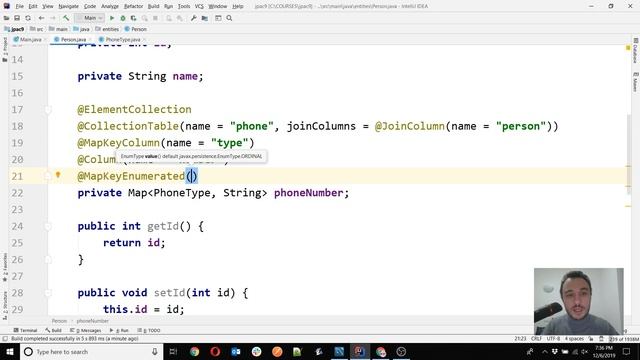Screen dimensions: 640x360
Task: Start debugging with the green bug icon
Action: tap(122, 18)
